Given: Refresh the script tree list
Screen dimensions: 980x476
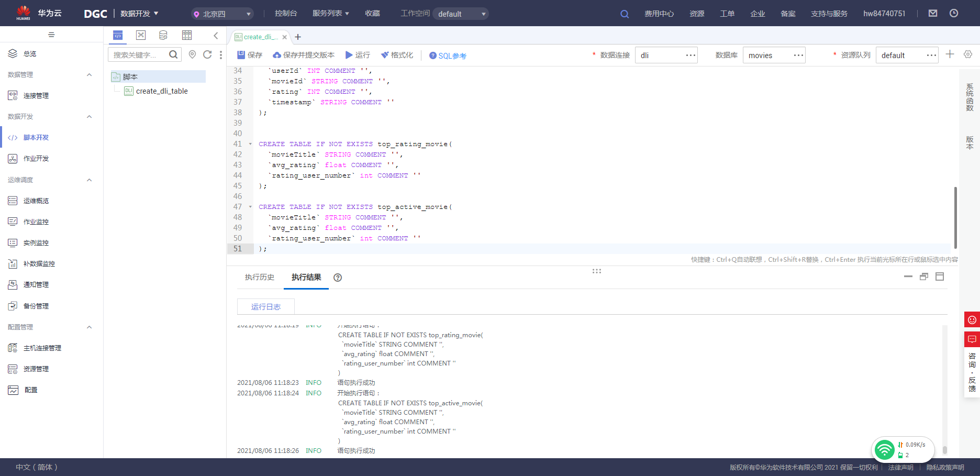Looking at the screenshot, I should [x=207, y=54].
